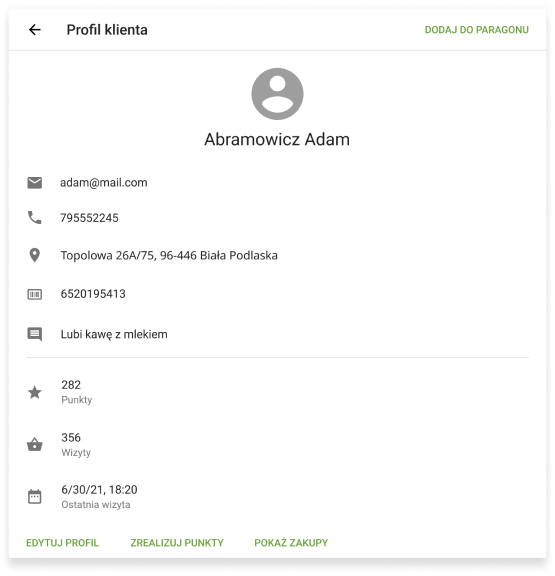Click the customer name Abramowicz Adam

[x=277, y=140]
